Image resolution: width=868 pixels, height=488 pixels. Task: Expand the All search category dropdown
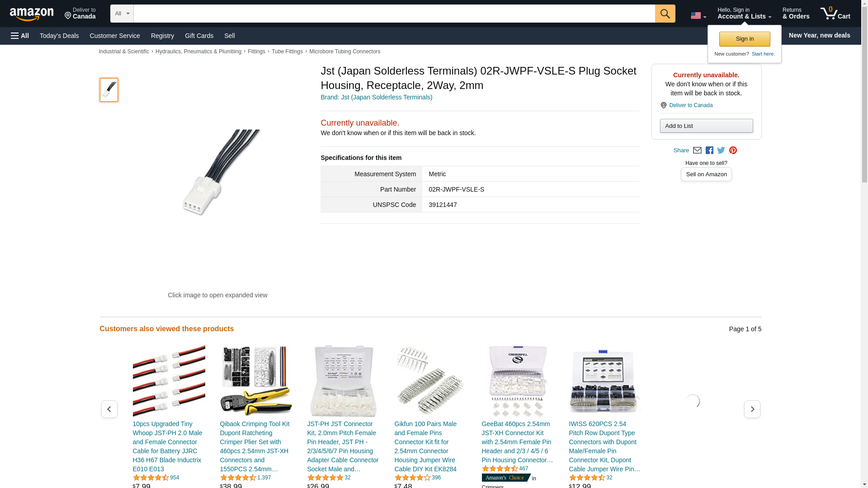pyautogui.click(x=122, y=14)
